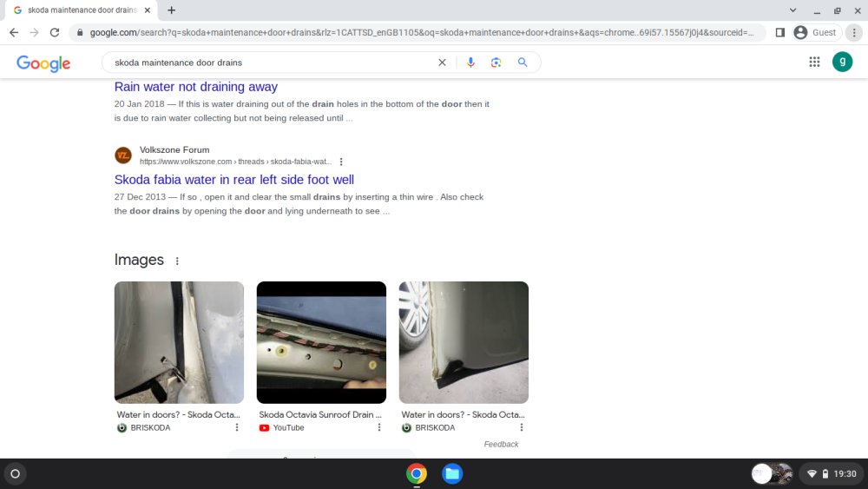Open the Chrome three-dot menu
The width and height of the screenshot is (868, 489).
coord(854,33)
